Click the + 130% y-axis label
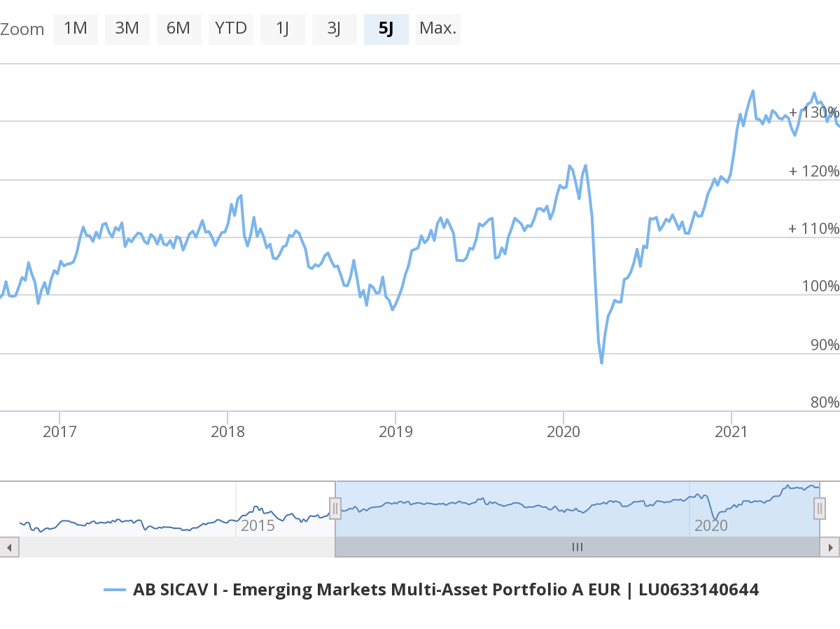The width and height of the screenshot is (840, 629). click(x=814, y=112)
